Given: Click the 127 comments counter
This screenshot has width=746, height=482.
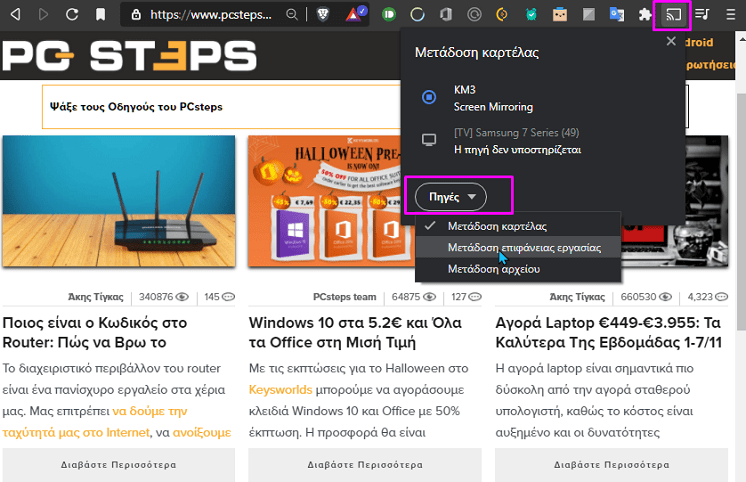Looking at the screenshot, I should (466, 297).
